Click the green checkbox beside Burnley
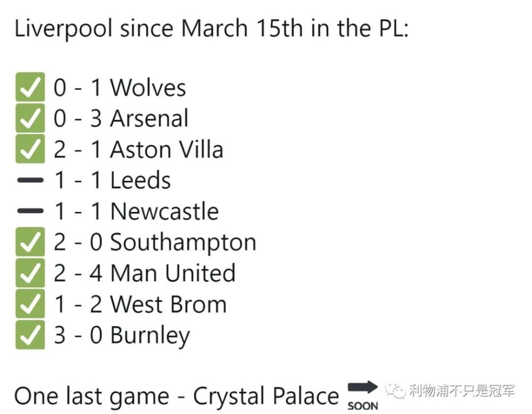This screenshot has width=532, height=414. pos(30,335)
